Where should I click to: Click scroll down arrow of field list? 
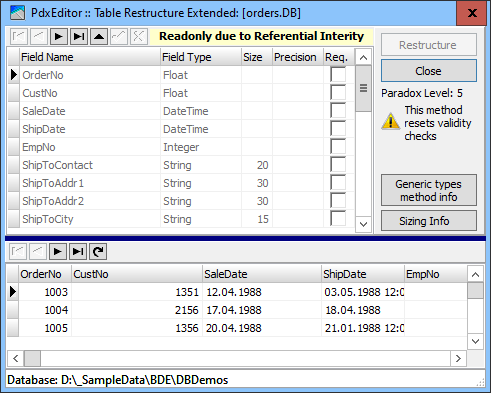(x=363, y=224)
